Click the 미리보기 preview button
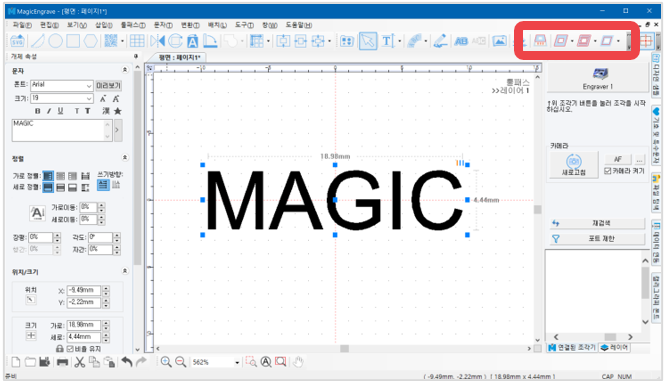This screenshot has height=385, width=667. coord(108,85)
